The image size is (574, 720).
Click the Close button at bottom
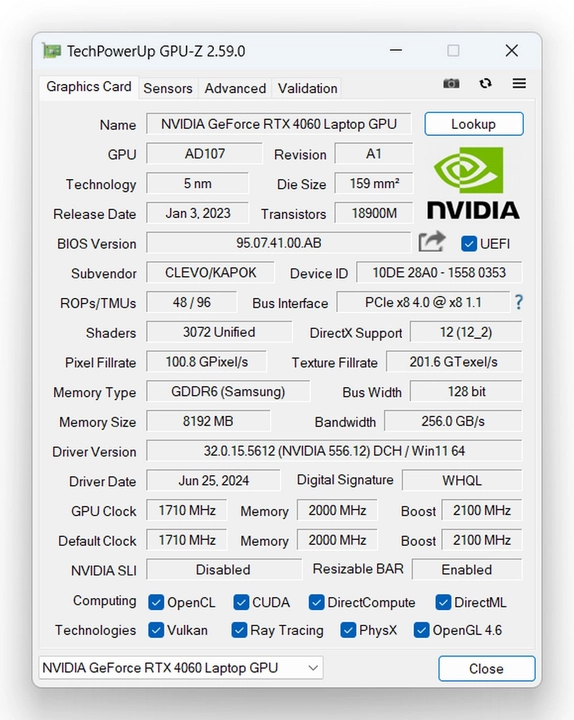pyautogui.click(x=486, y=669)
